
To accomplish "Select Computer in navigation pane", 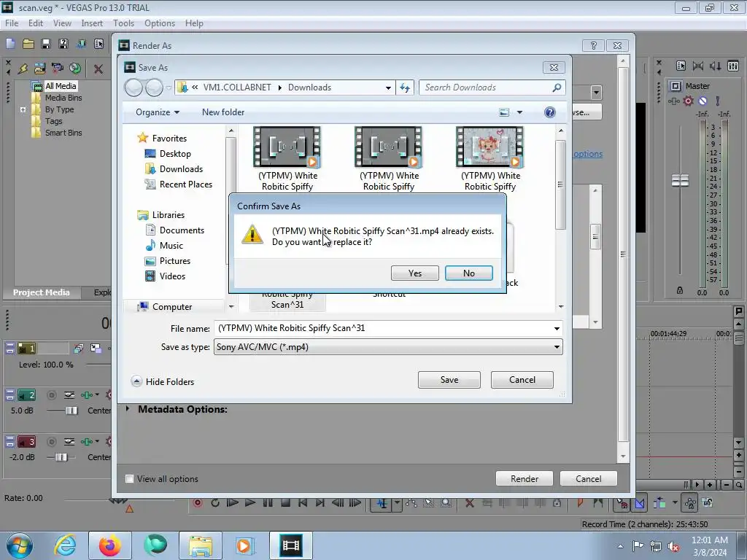I will coord(171,307).
